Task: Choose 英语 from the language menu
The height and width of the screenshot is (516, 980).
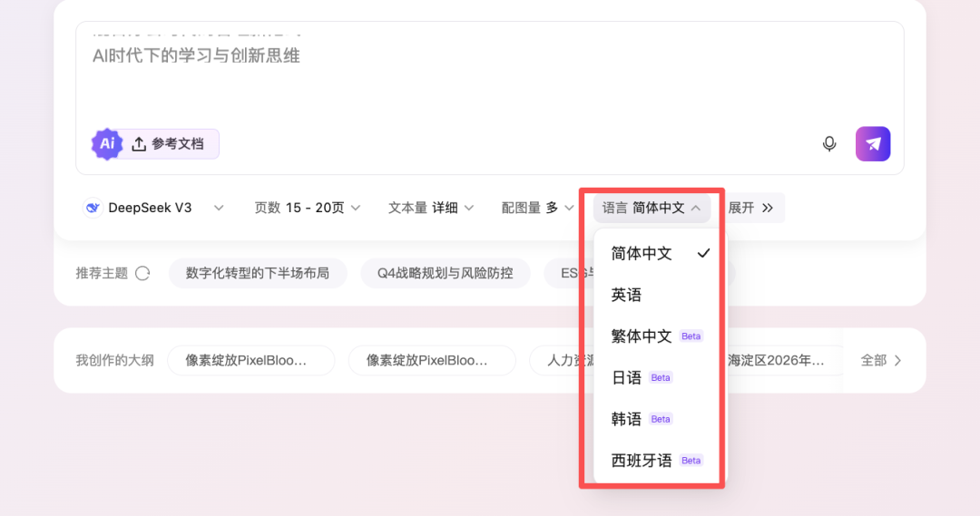Action: pos(627,295)
